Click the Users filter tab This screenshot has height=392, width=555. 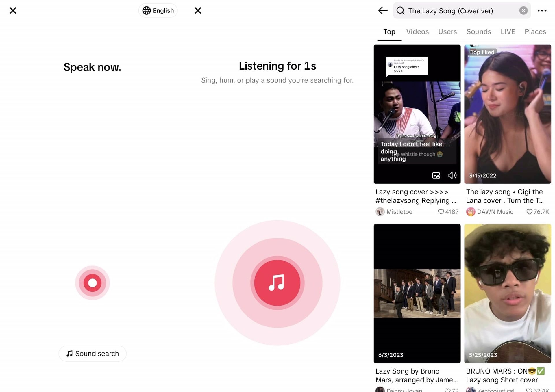coord(447,31)
